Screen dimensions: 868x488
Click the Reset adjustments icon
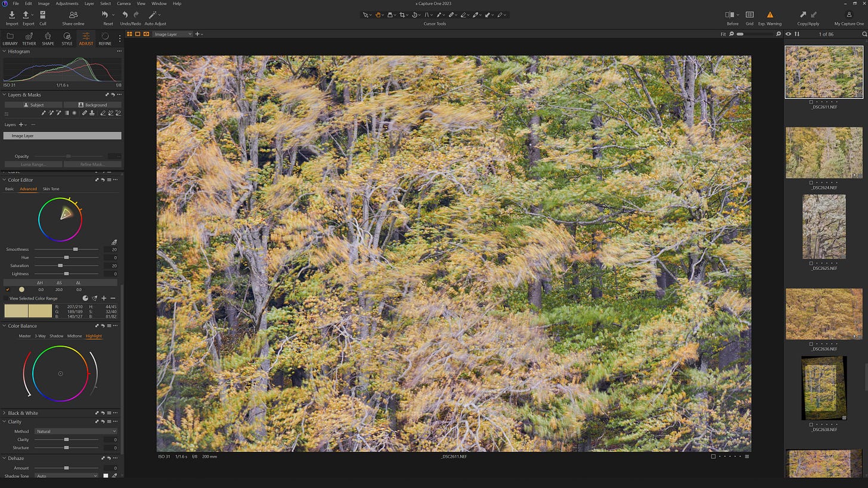[x=106, y=15]
